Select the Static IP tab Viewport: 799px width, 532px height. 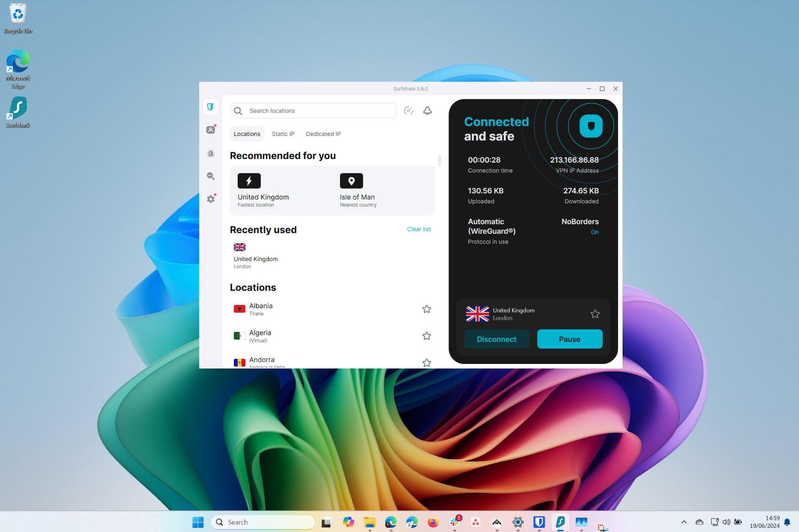(x=283, y=134)
